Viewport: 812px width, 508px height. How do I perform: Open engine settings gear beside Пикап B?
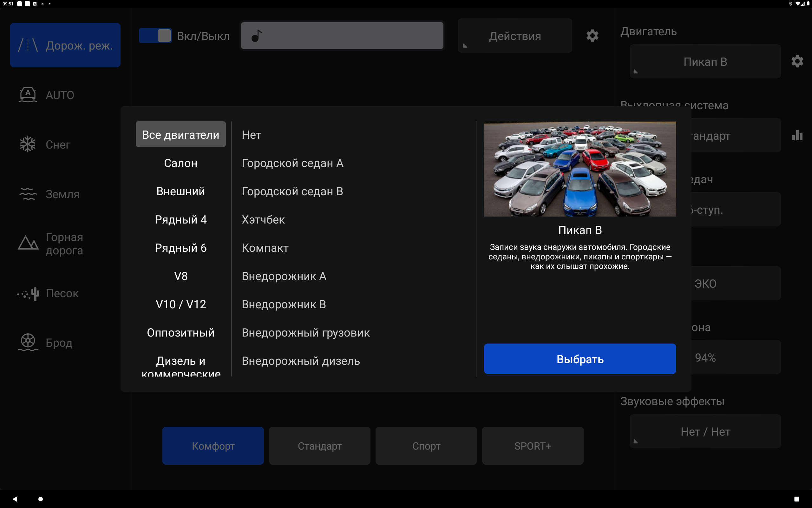797,62
